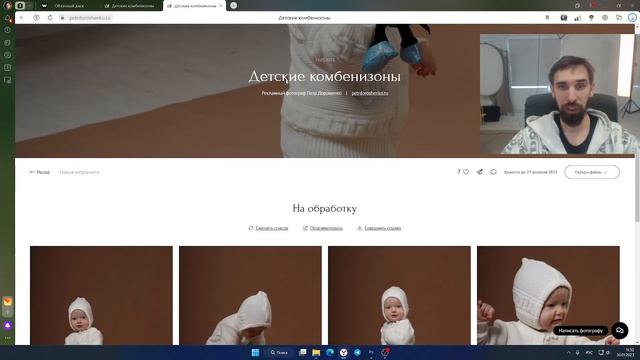Image resolution: width=640 pixels, height=360 pixels.
Task: Click the taskbar Task View icon
Action: tap(302, 352)
